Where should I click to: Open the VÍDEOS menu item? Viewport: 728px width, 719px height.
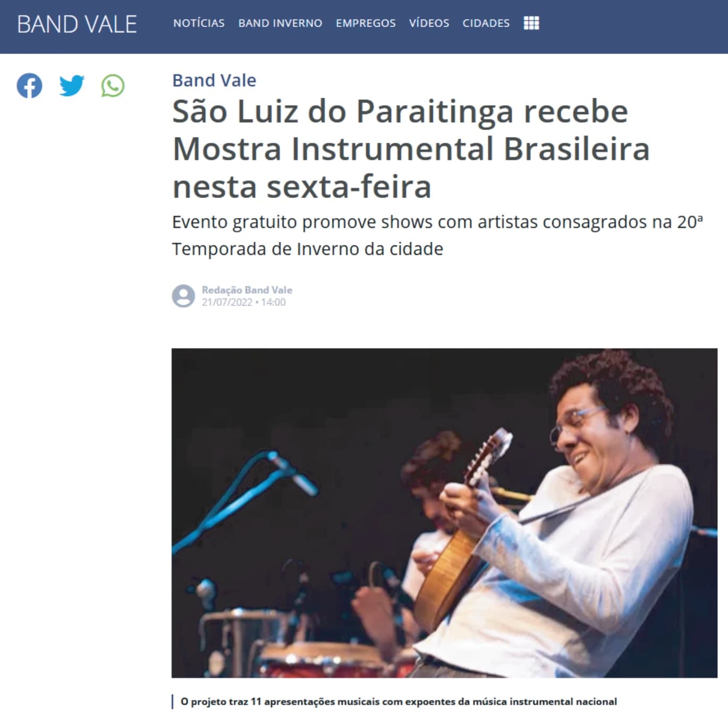(429, 23)
